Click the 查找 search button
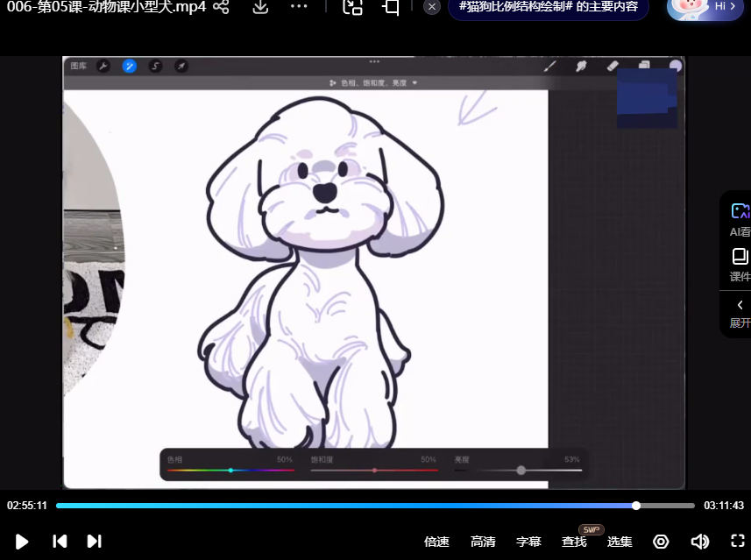Screen dimensions: 751x560 (x=574, y=542)
